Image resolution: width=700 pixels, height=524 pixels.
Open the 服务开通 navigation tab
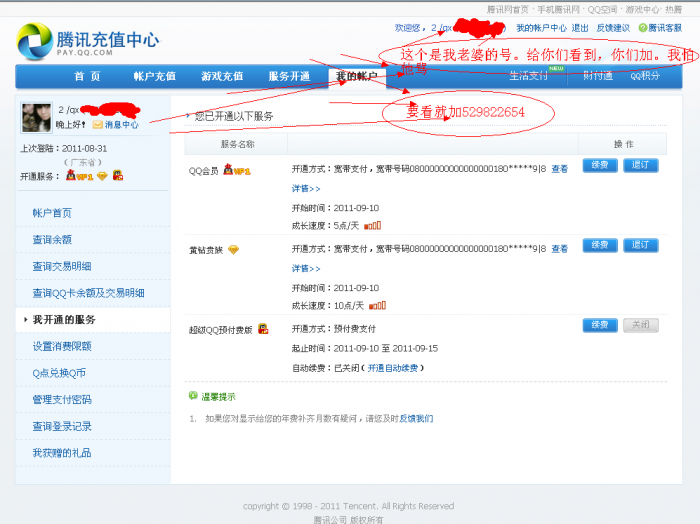(289, 76)
